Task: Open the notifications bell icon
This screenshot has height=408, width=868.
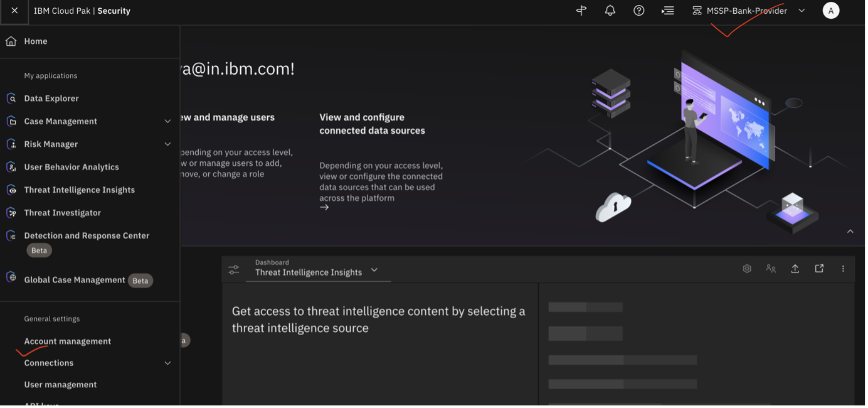Action: tap(609, 10)
